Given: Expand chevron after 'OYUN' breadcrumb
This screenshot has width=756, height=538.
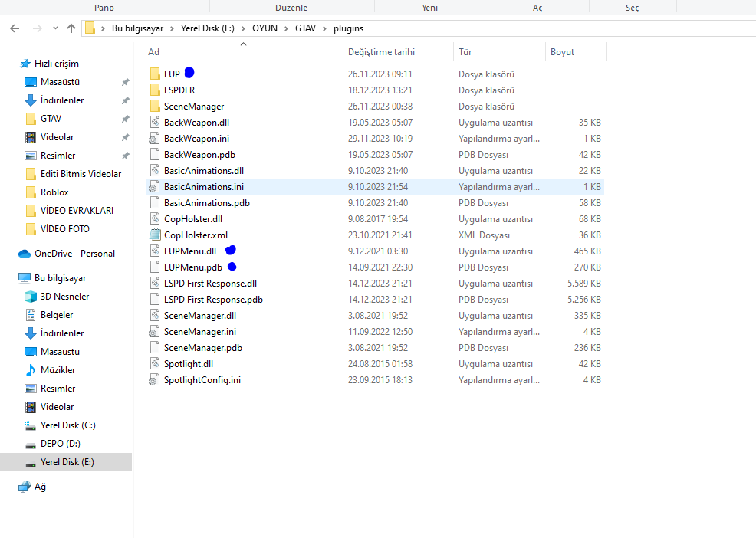Looking at the screenshot, I should point(286,28).
